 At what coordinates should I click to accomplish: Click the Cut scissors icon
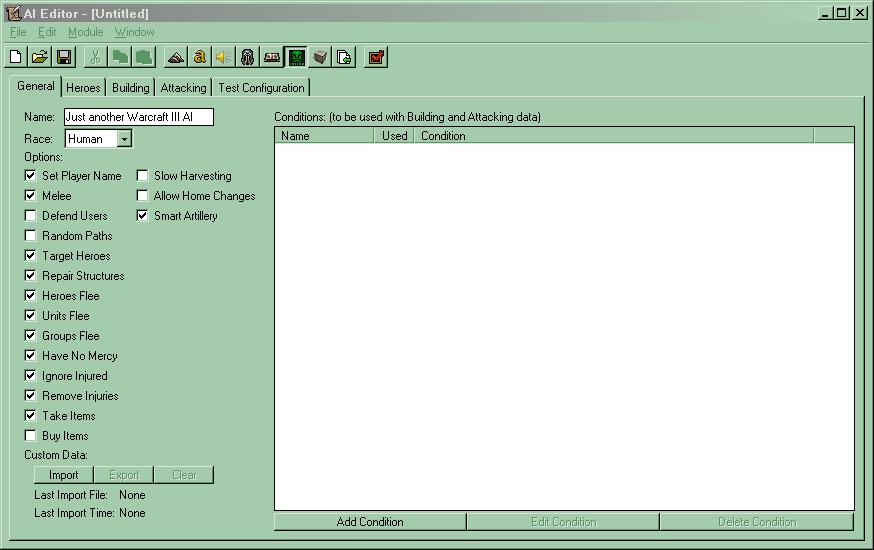click(95, 57)
